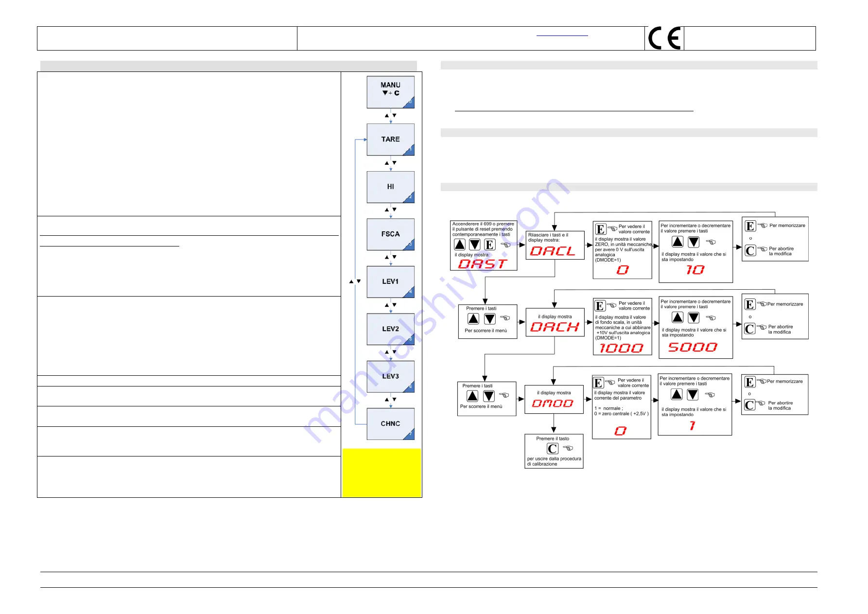Click the down arrow key in the box left of DMOD

coord(489,396)
